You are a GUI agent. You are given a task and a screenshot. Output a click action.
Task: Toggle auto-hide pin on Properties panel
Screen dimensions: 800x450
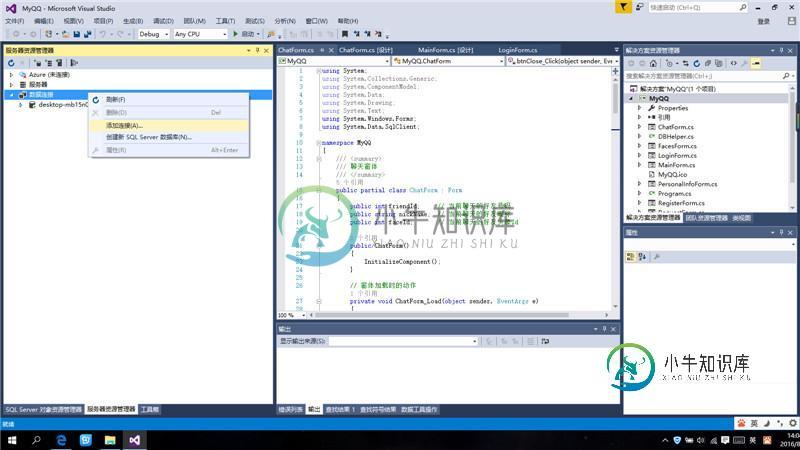point(781,233)
